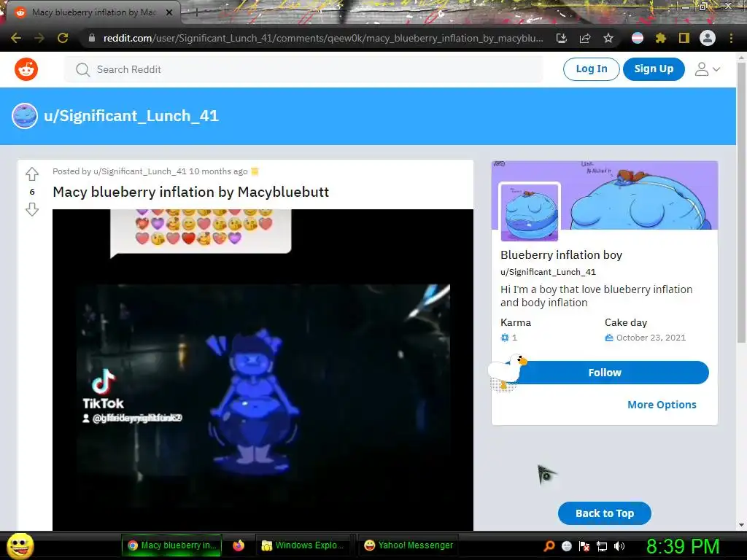This screenshot has width=747, height=560.
Task: Open the Chrome three-dot menu
Action: pos(731,38)
